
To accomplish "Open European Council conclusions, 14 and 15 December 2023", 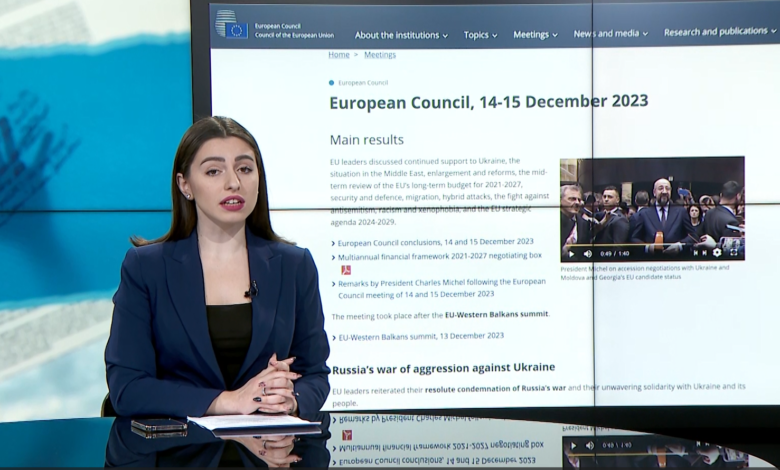I will (435, 242).
